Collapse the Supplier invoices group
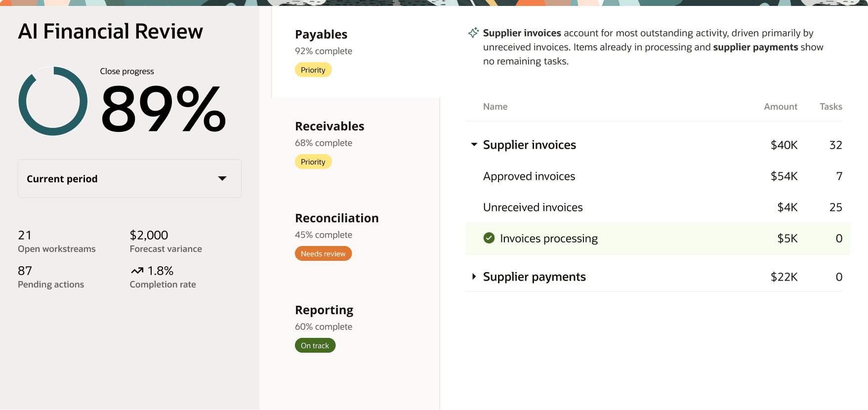The width and height of the screenshot is (868, 410). click(474, 145)
